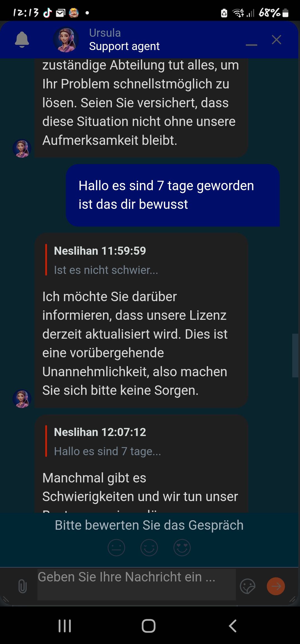Rate the conversation with smiling face
Image resolution: width=300 pixels, height=644 pixels.
[x=149, y=548]
